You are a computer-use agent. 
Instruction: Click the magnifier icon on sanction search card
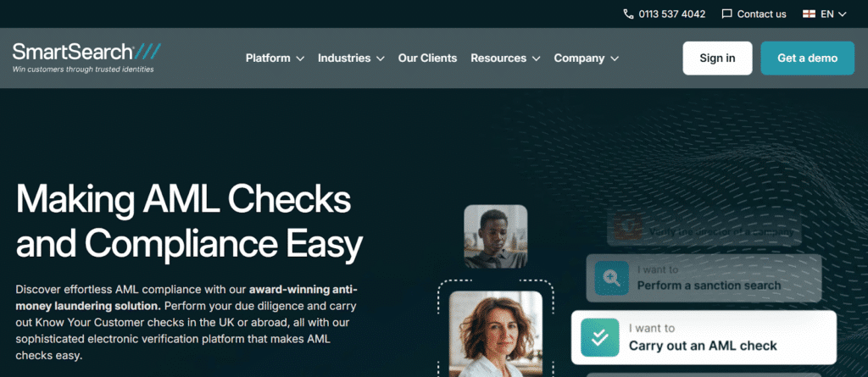612,278
